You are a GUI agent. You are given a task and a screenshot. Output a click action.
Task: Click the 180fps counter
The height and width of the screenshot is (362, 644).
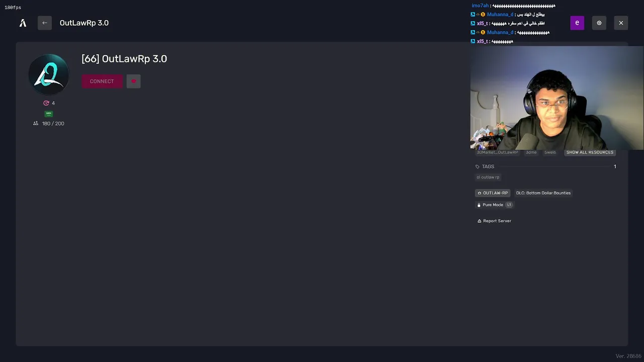point(13,8)
